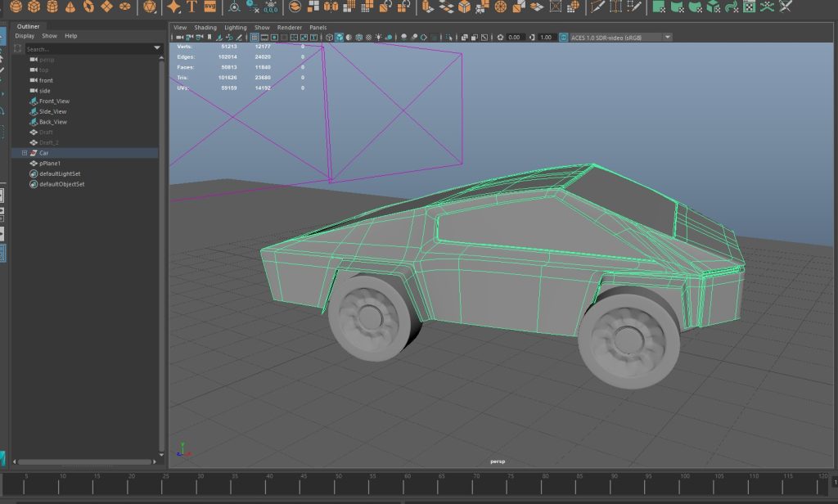Toggle smooth shade all mode

(340, 38)
